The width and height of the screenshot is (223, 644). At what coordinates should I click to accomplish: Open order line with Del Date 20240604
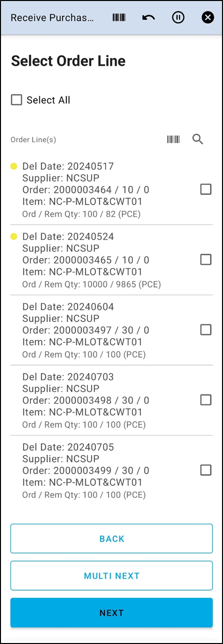point(111,330)
